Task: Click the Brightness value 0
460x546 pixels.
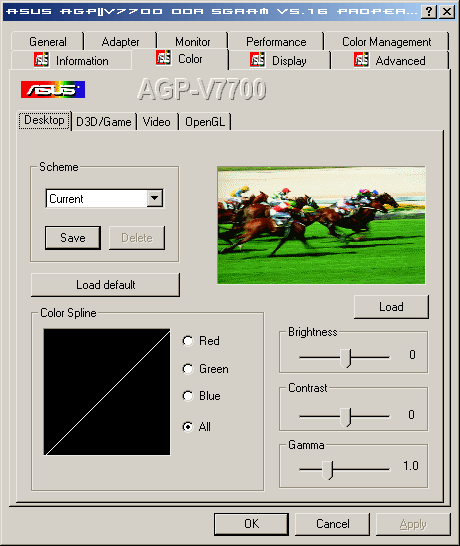Action: click(412, 354)
